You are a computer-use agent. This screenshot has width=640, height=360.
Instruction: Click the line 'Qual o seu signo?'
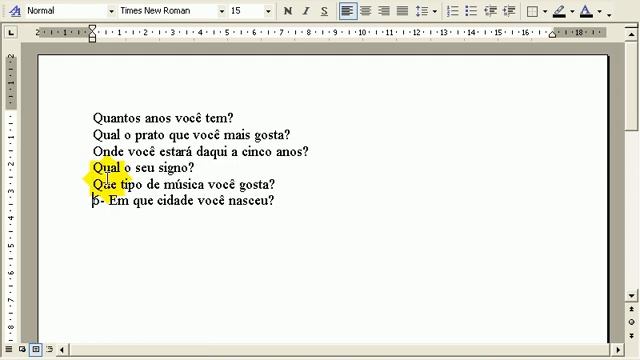coord(143,168)
